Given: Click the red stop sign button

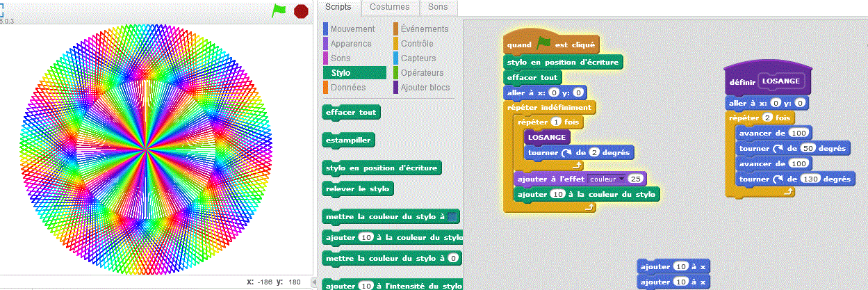Looking at the screenshot, I should [301, 10].
